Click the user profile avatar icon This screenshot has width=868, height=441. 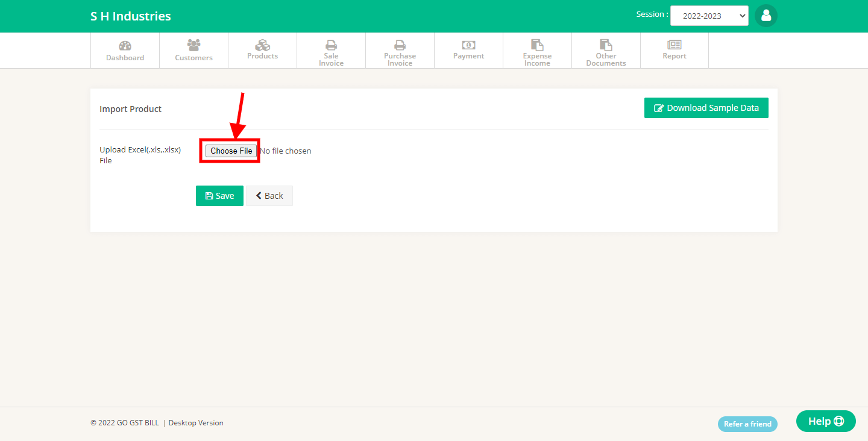(x=766, y=16)
